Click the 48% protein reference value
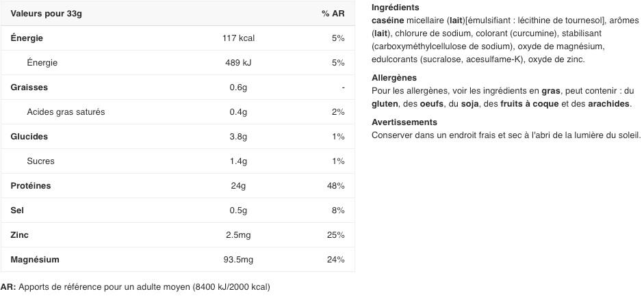 (337, 186)
